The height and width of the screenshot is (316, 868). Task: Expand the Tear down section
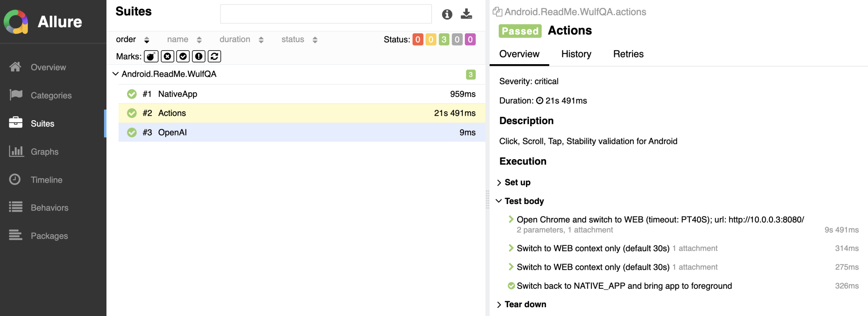[499, 304]
